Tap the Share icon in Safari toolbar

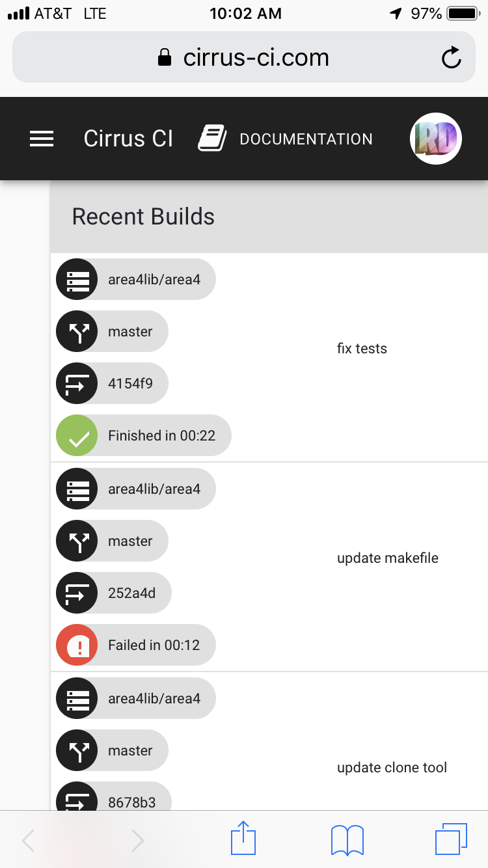(243, 839)
